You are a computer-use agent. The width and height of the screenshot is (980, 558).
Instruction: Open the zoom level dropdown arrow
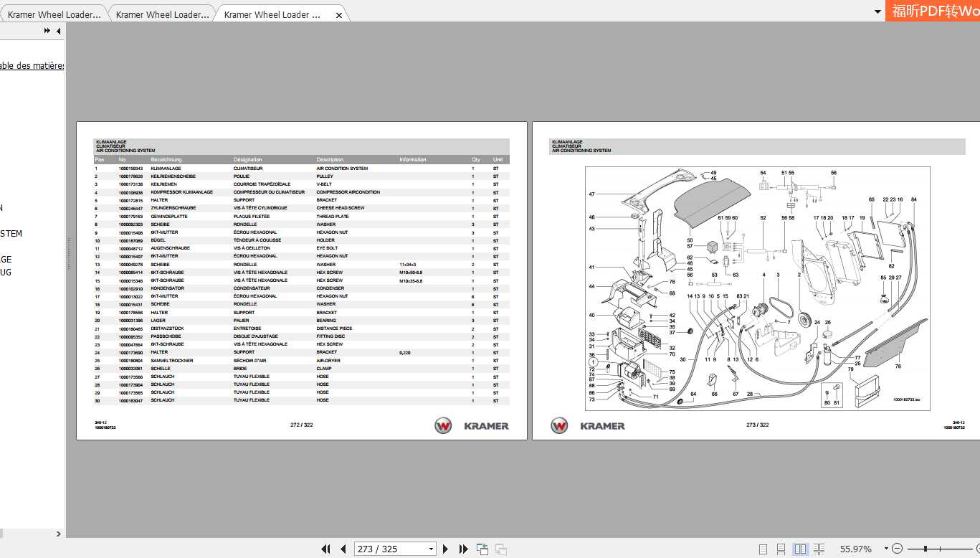point(886,549)
